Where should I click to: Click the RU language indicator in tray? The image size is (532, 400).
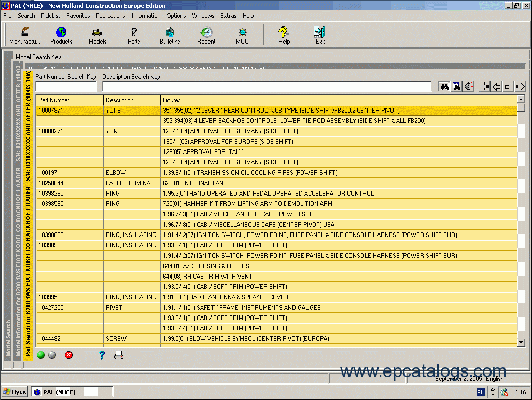(x=481, y=392)
